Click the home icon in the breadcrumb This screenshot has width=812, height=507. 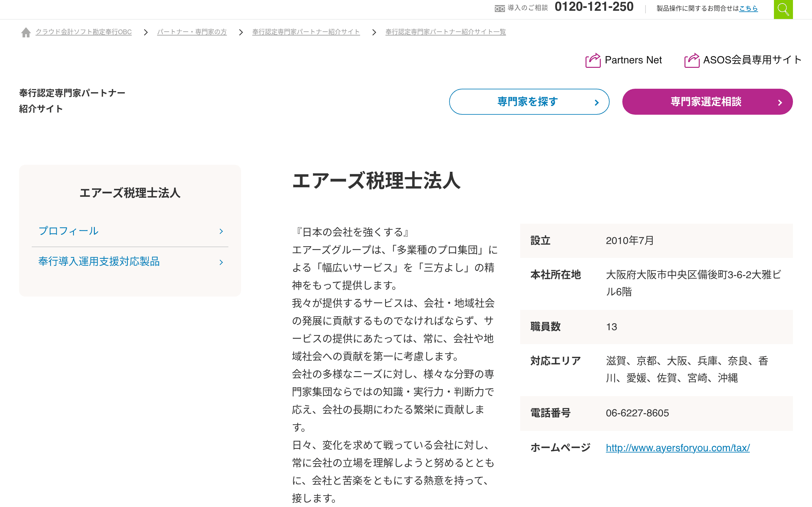click(x=26, y=32)
